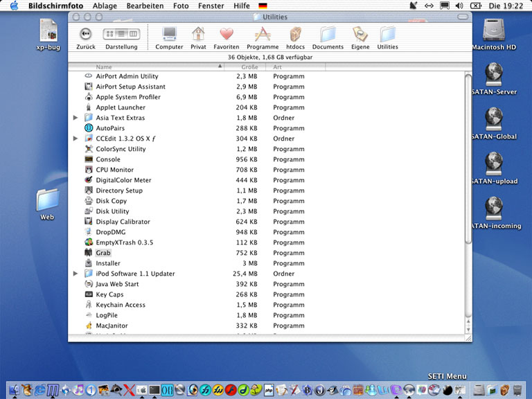Open the Hilfe menu
Viewport: 532px width, 399px height.
click(242, 6)
